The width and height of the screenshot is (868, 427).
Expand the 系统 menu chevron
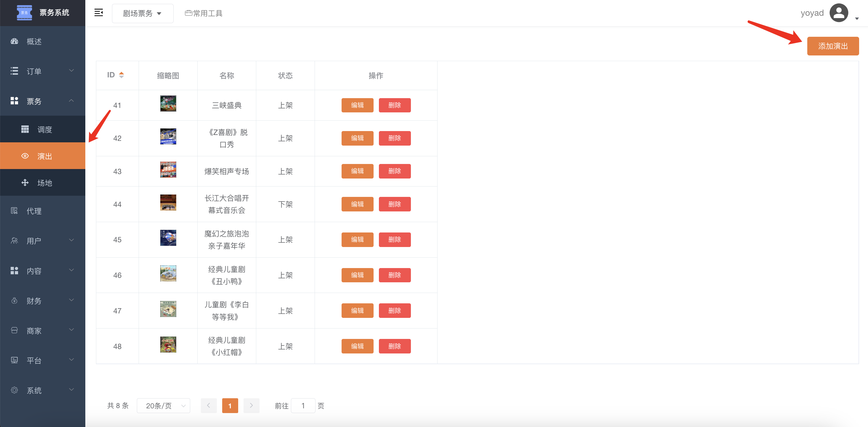[71, 390]
